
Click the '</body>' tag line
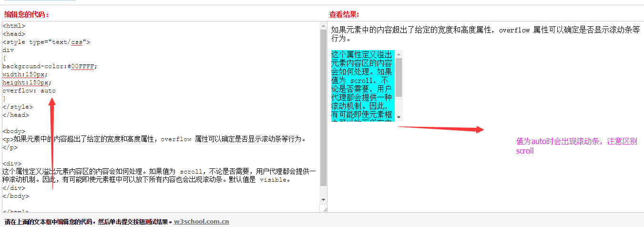[x=16, y=196]
